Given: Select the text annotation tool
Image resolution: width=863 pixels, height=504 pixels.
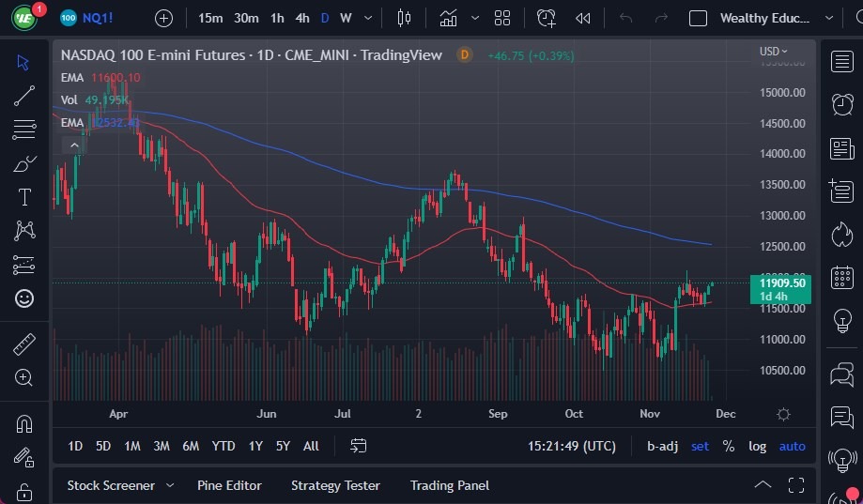Looking at the screenshot, I should 24,197.
